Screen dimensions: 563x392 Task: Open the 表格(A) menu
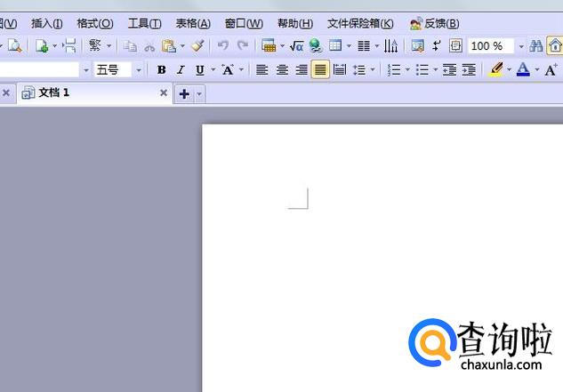(193, 23)
